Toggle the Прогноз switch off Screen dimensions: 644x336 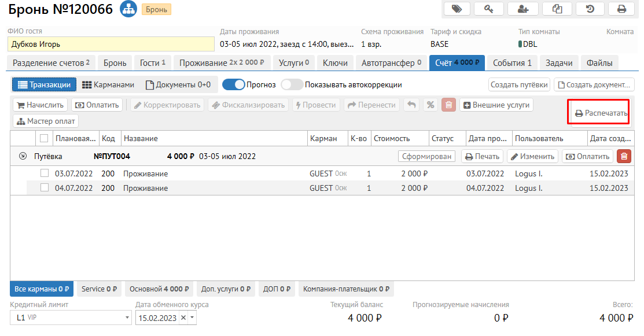coord(234,85)
